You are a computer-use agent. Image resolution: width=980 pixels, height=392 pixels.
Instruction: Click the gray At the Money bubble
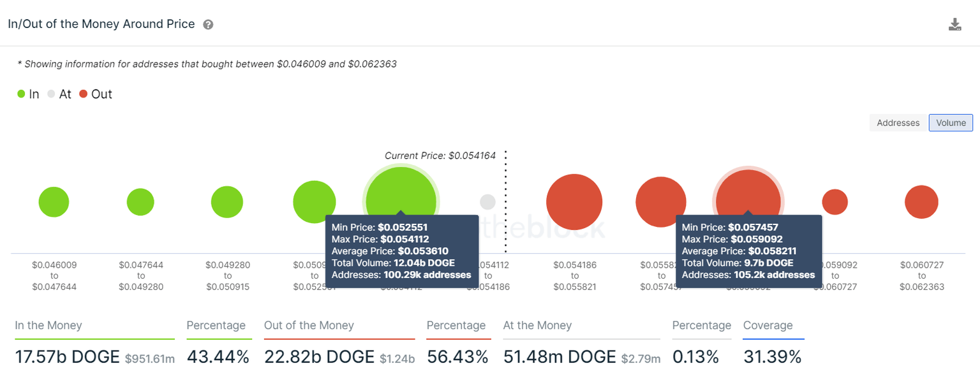487,201
